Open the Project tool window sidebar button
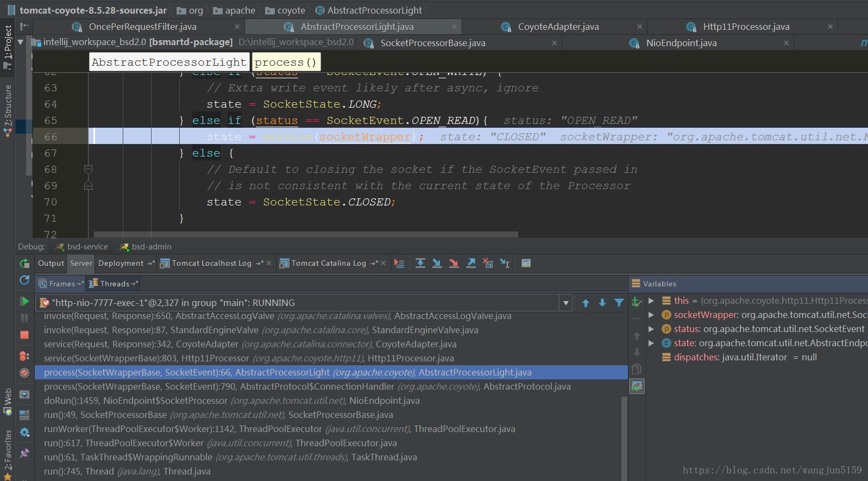 click(x=8, y=47)
